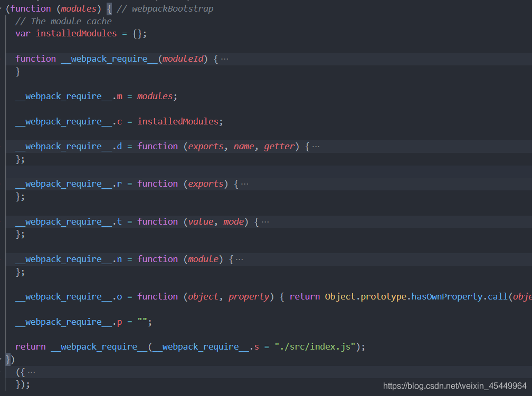
Task: Expand the folded ({ modules object ellipsis
Action: (x=31, y=372)
